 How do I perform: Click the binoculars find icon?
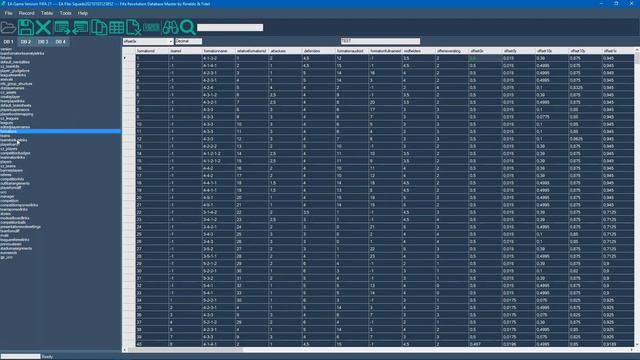click(170, 27)
